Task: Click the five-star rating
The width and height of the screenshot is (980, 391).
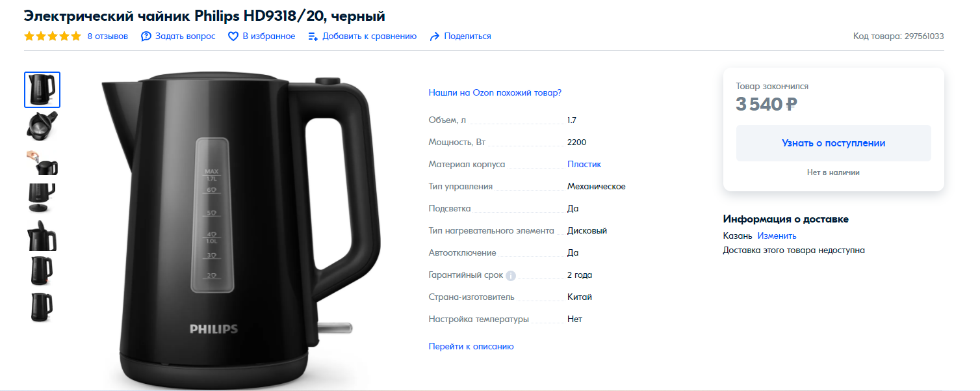Action: coord(53,36)
